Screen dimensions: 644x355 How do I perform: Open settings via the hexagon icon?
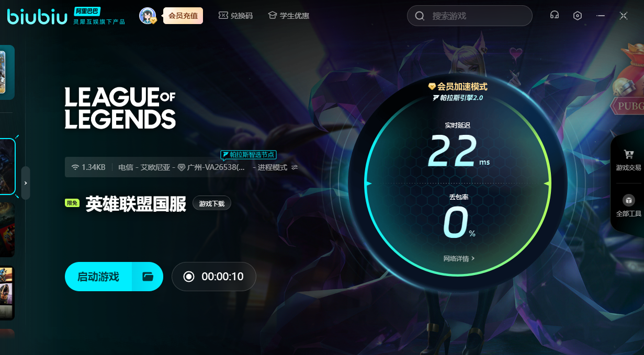[x=578, y=16]
